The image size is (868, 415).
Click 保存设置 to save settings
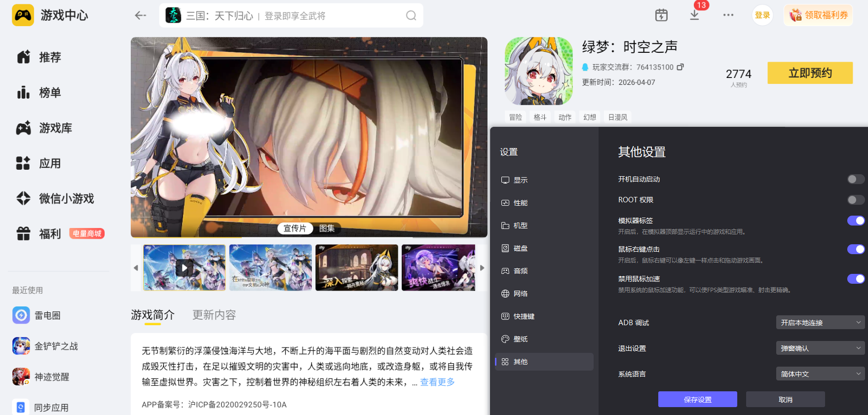coord(697,399)
